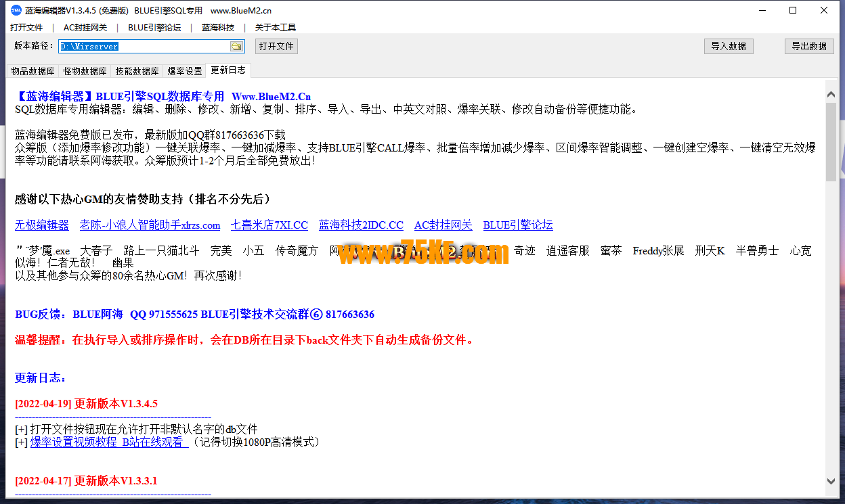This screenshot has height=504, width=845.
Task: Open the 蓝海科技 menu
Action: point(218,28)
